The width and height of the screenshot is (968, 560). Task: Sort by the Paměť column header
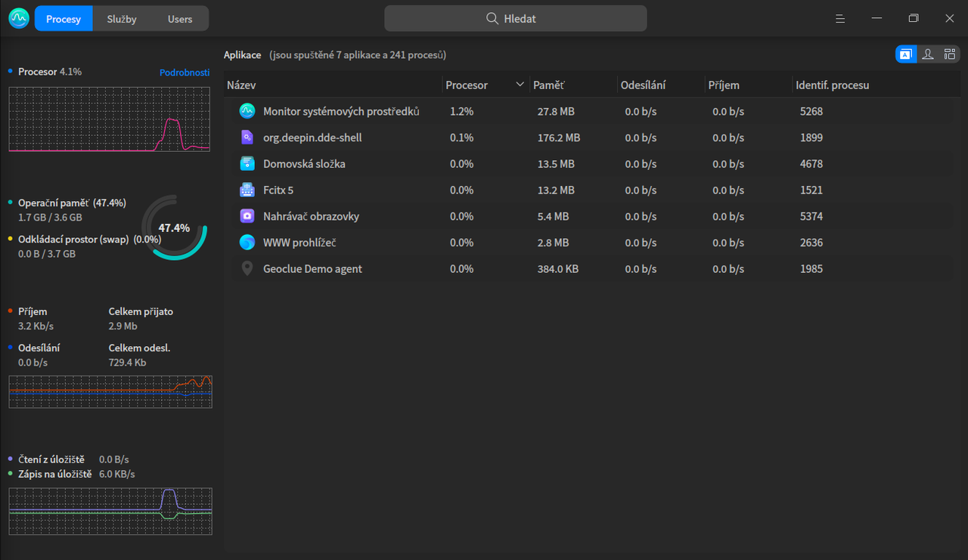pos(573,85)
